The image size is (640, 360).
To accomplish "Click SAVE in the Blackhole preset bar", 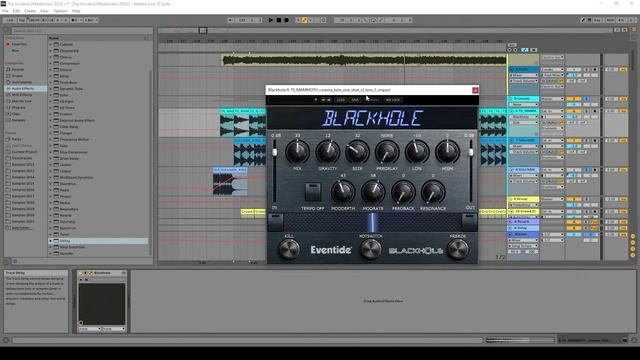I will [355, 100].
